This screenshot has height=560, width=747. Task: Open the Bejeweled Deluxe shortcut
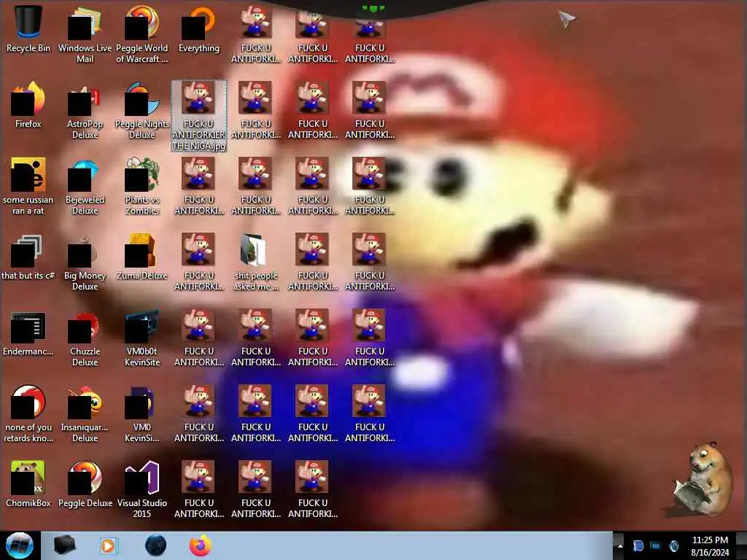pyautogui.click(x=85, y=186)
